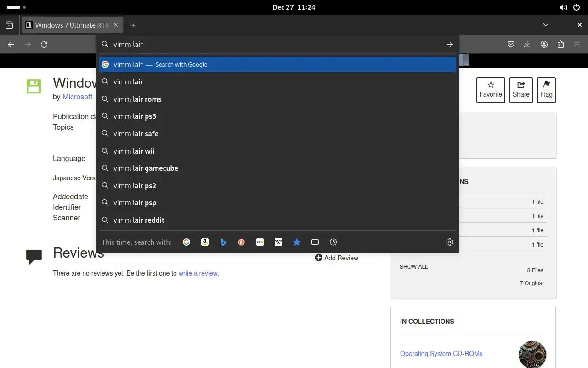
Task: Choose the 'vimm lair — Search with Google' suggestion
Action: (x=277, y=64)
